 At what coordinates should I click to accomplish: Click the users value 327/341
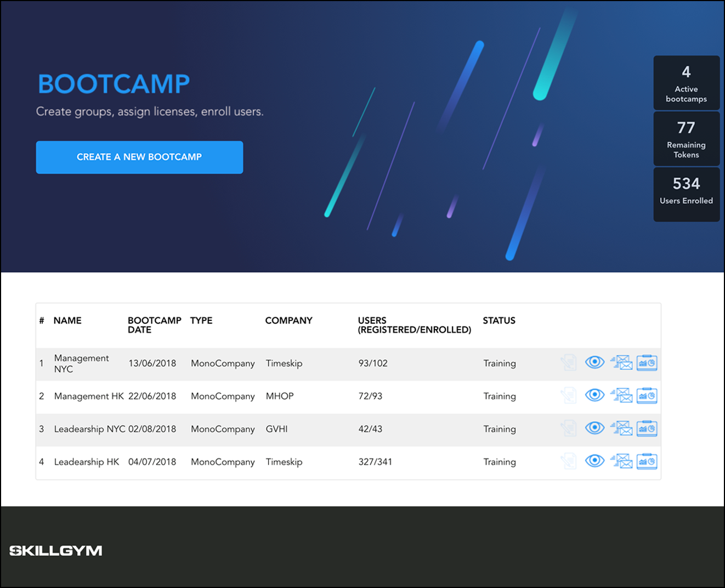(x=375, y=462)
